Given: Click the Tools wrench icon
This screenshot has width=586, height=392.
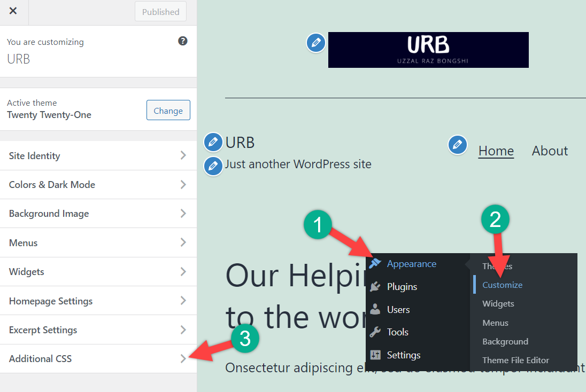Looking at the screenshot, I should (x=375, y=332).
